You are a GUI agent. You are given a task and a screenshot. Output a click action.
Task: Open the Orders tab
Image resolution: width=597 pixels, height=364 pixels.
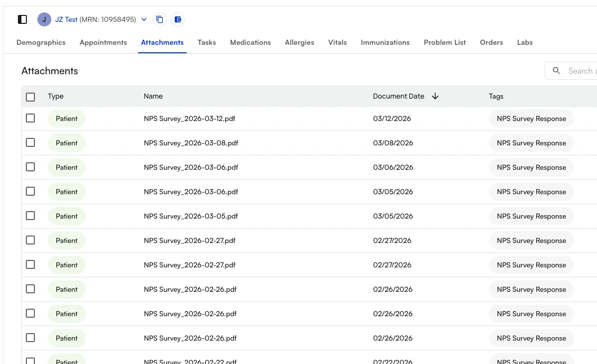click(x=491, y=42)
